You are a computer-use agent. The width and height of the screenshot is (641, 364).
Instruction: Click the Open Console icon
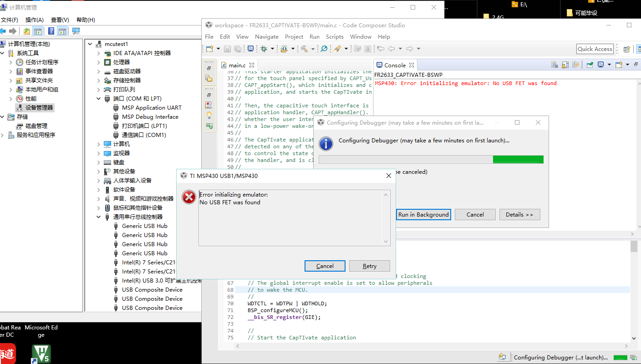coord(619,65)
